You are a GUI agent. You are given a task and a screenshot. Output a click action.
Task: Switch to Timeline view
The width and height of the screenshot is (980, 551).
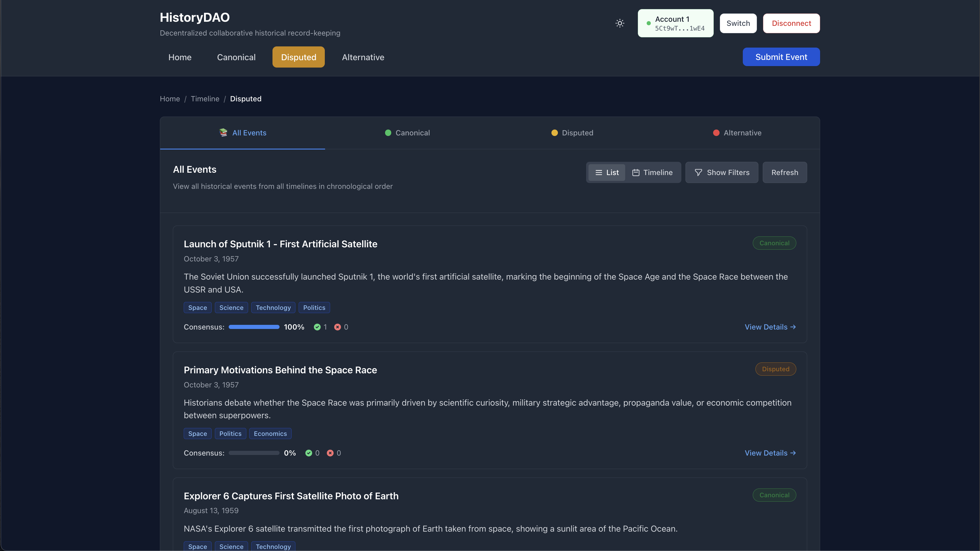(653, 173)
